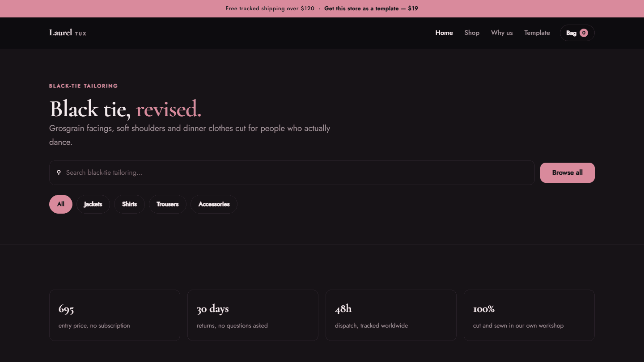Click the 100% own workshop card
The height and width of the screenshot is (362, 644).
[529, 315]
